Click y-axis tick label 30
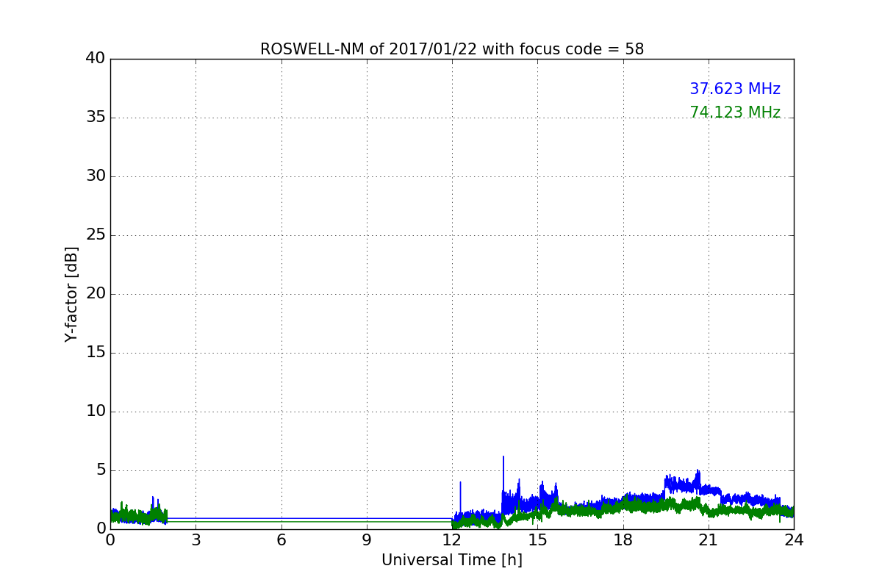This screenshot has height=588, width=882. (96, 176)
